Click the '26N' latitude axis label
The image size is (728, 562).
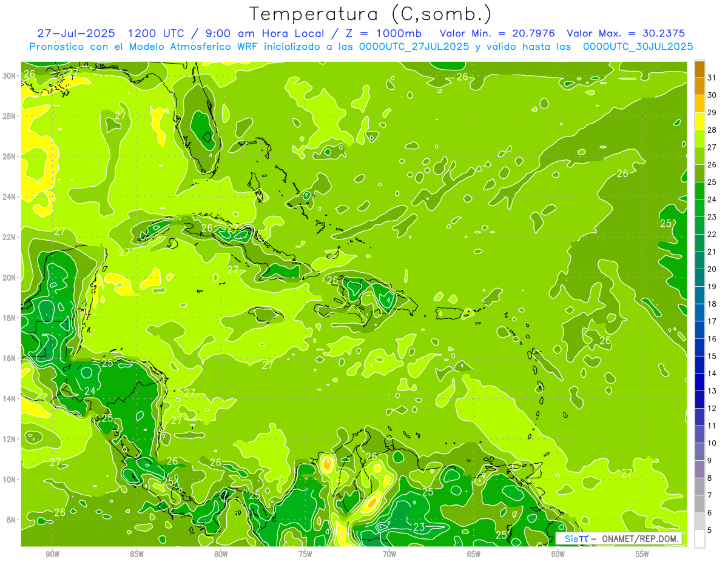click(10, 156)
